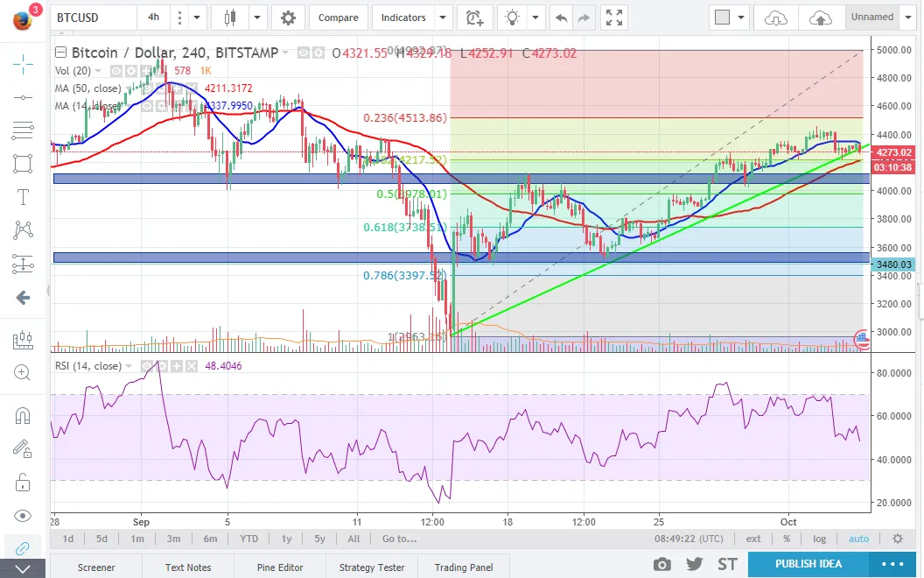Click the zoom in magnifier tool
This screenshot has width=924, height=578.
(x=23, y=373)
